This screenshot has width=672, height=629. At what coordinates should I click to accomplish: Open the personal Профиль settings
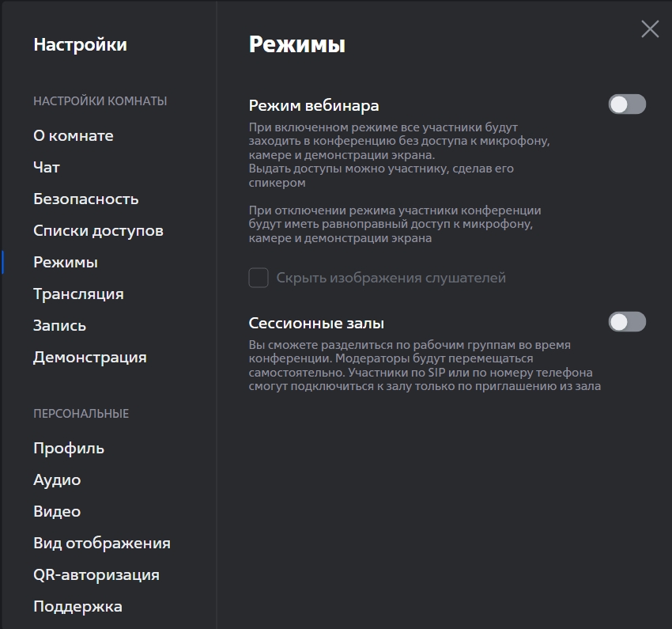point(69,449)
